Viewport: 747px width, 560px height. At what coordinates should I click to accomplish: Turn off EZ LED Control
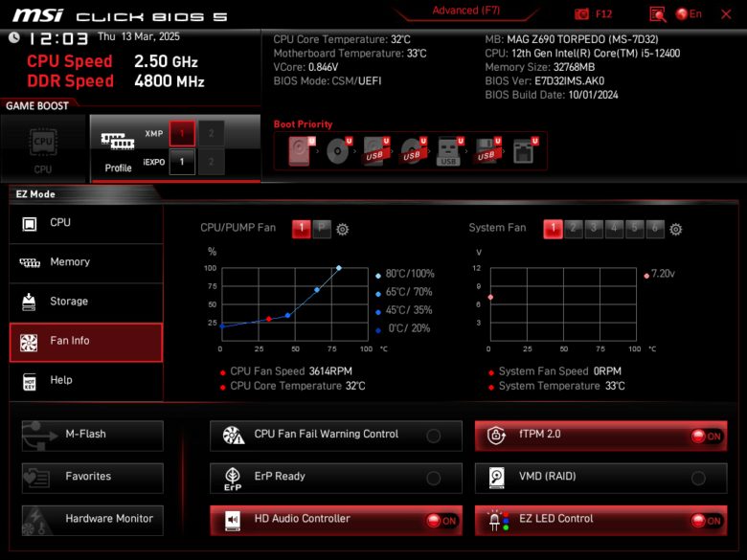(x=707, y=521)
